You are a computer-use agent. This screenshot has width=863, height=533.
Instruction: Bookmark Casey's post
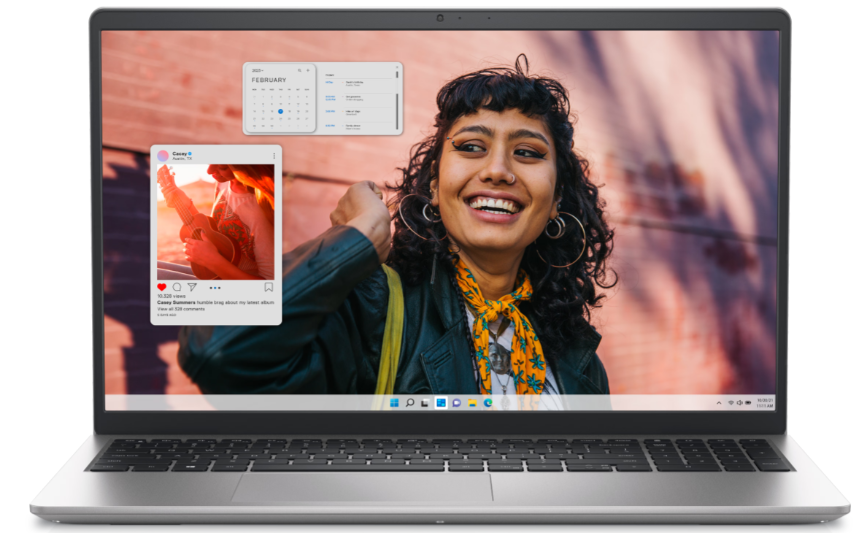point(269,287)
